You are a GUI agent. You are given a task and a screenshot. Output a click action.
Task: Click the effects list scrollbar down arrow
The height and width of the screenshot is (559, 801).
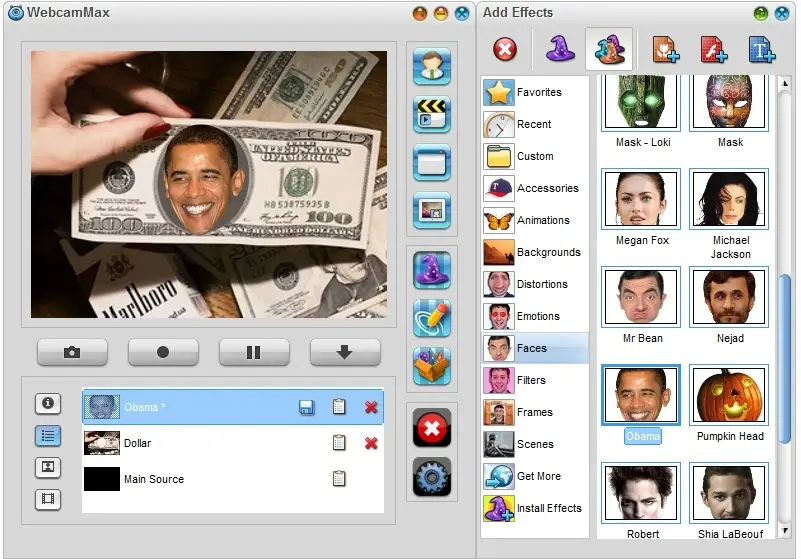point(785,531)
